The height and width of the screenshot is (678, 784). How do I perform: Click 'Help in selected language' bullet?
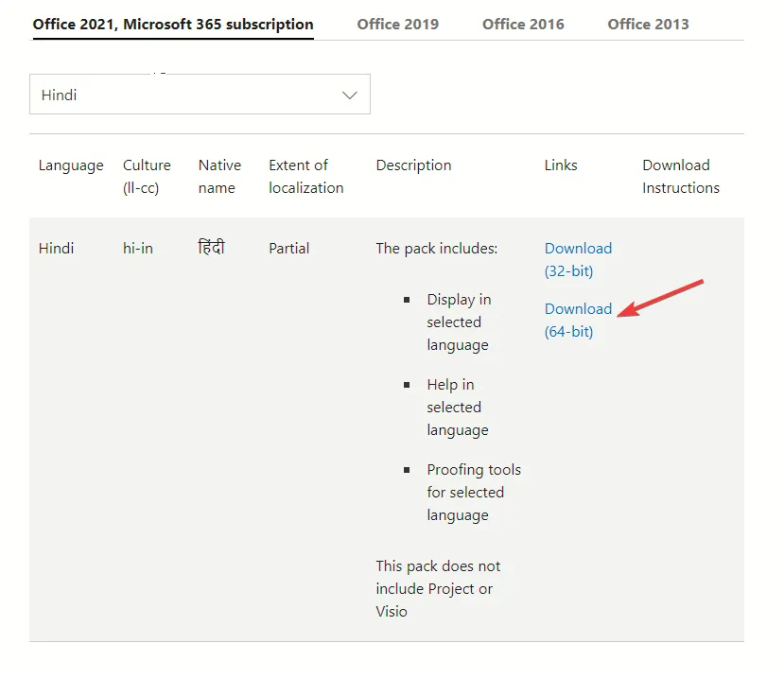(458, 408)
